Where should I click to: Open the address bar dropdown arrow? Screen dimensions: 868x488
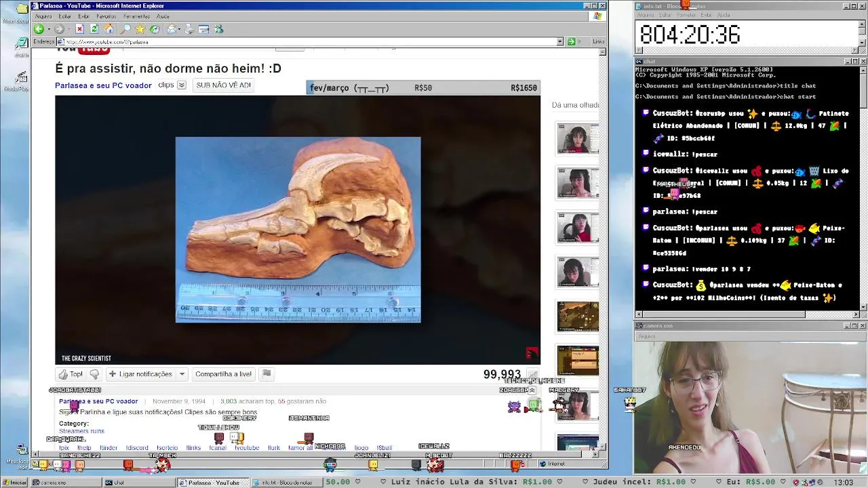560,41
